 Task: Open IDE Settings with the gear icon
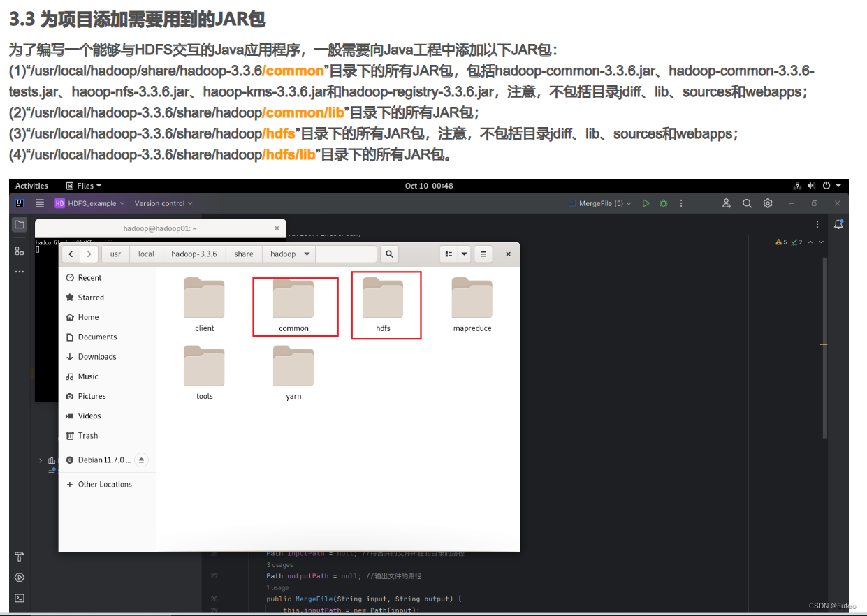tap(767, 203)
